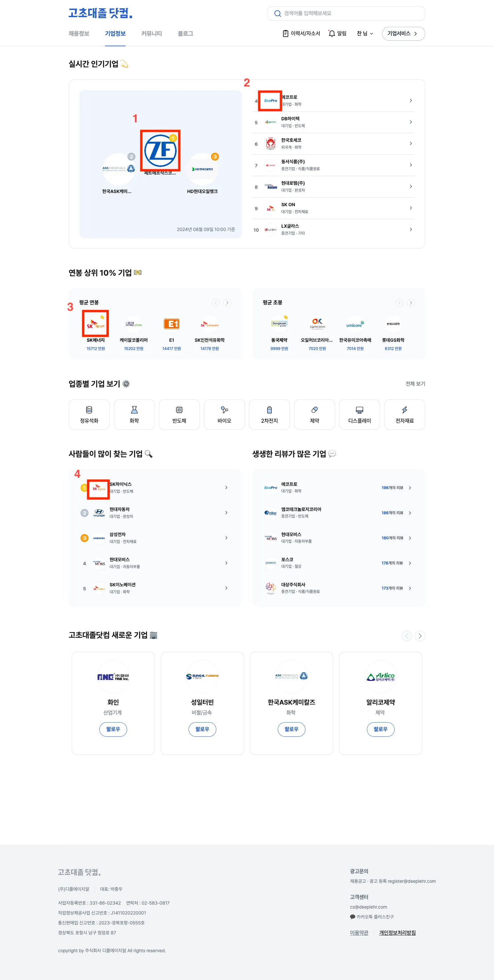Click the resume document icon in header
The image size is (494, 980).
285,33
